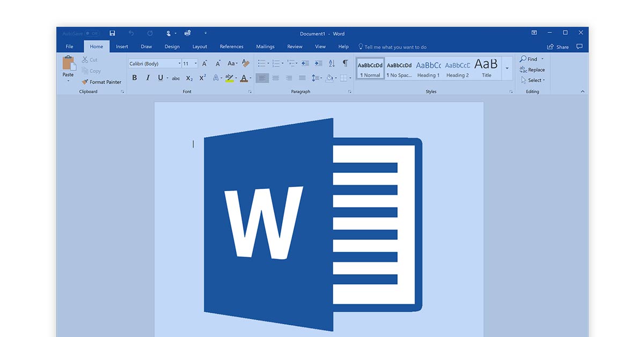Click the Cut button
644x337 pixels.
tap(90, 60)
